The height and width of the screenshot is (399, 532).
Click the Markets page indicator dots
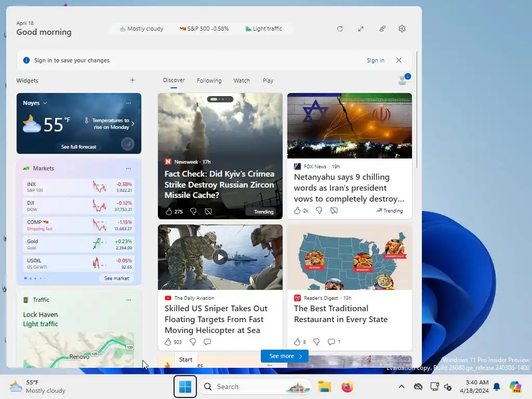tap(35, 278)
